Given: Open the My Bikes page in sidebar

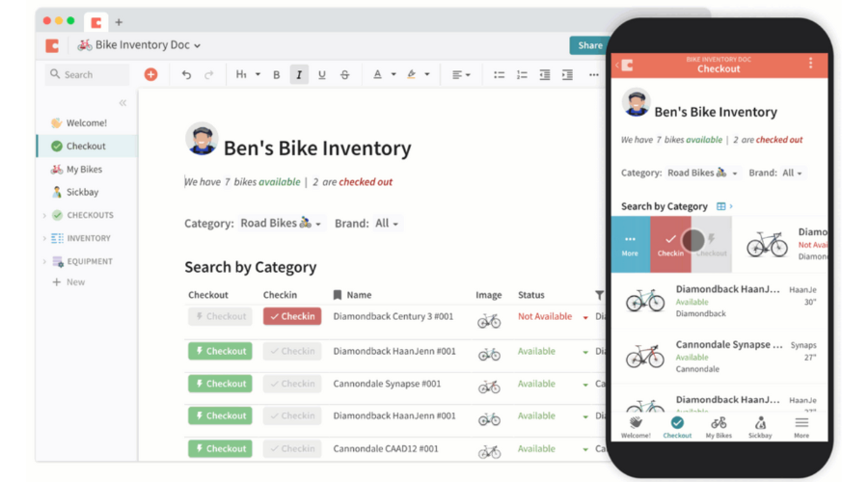Looking at the screenshot, I should (87, 170).
